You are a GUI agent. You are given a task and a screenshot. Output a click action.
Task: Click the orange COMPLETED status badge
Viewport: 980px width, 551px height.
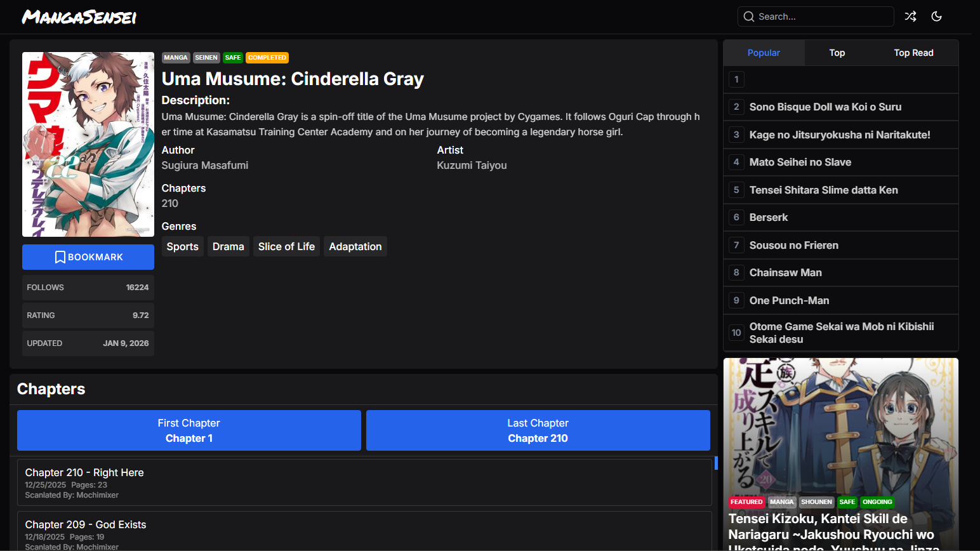pyautogui.click(x=267, y=57)
